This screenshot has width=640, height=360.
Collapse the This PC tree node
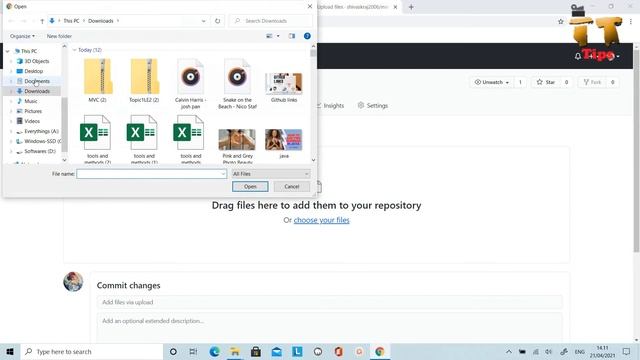7,51
